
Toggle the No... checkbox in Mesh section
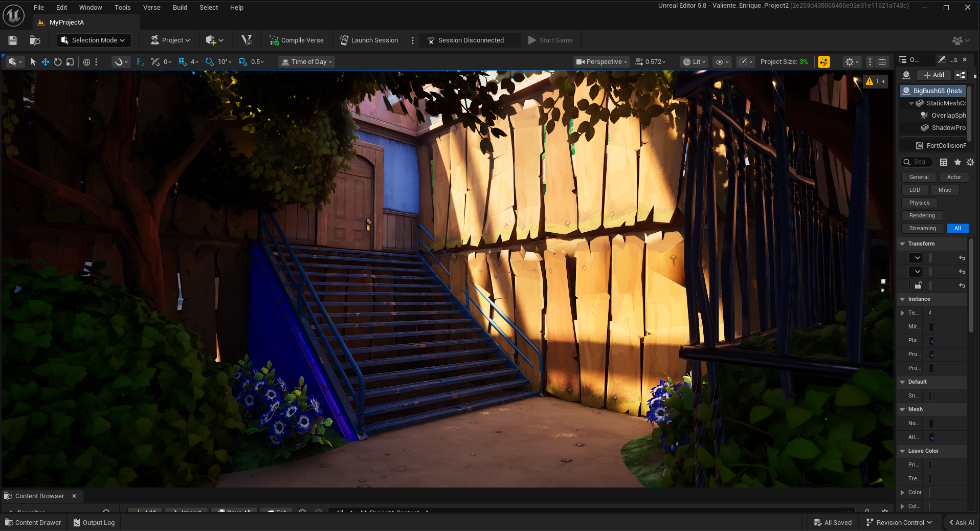tap(931, 423)
